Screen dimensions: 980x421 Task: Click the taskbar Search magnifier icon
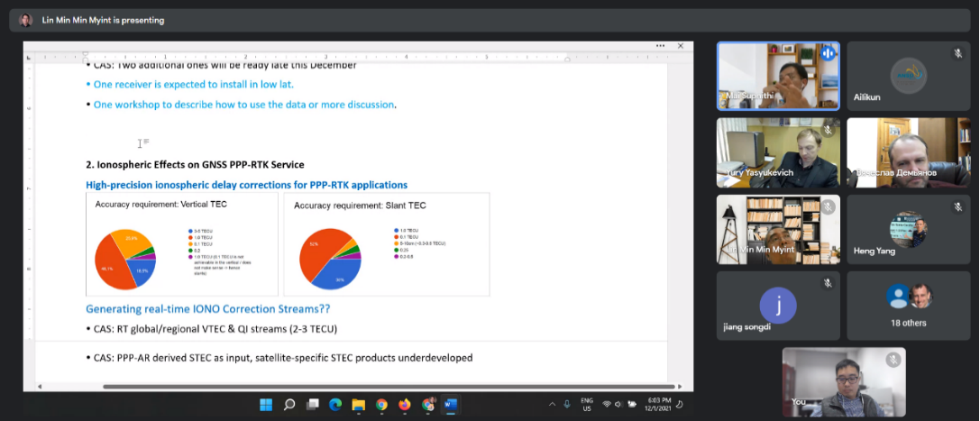pos(289,404)
